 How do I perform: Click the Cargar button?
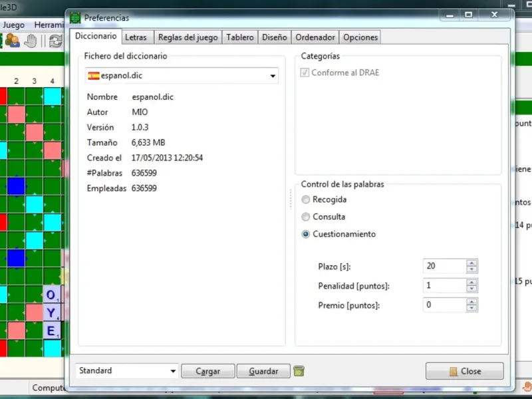coord(208,371)
